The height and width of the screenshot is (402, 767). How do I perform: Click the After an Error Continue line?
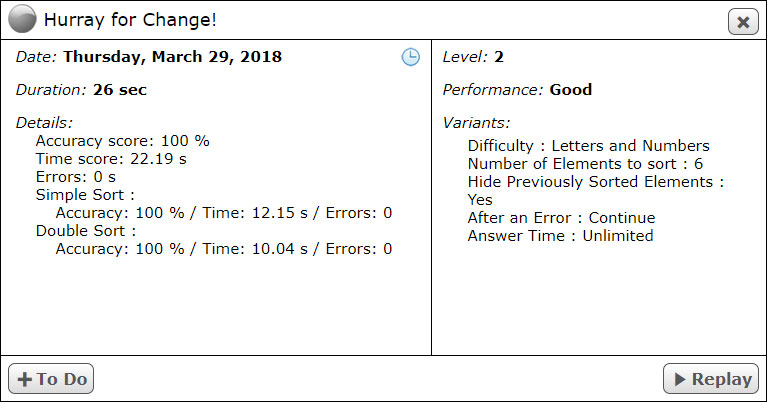pos(562,218)
